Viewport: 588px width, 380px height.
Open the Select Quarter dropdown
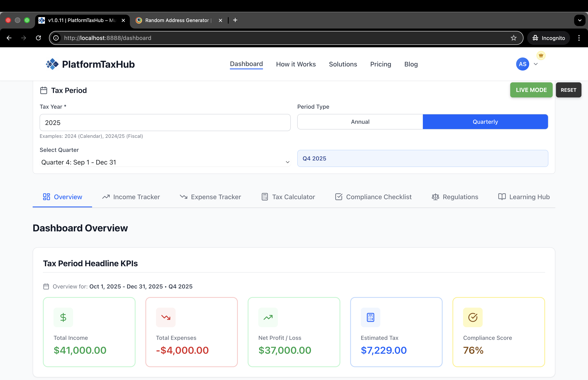pyautogui.click(x=165, y=162)
